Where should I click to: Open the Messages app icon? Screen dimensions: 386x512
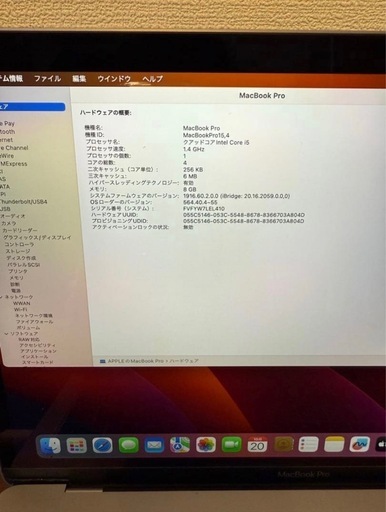(128, 445)
